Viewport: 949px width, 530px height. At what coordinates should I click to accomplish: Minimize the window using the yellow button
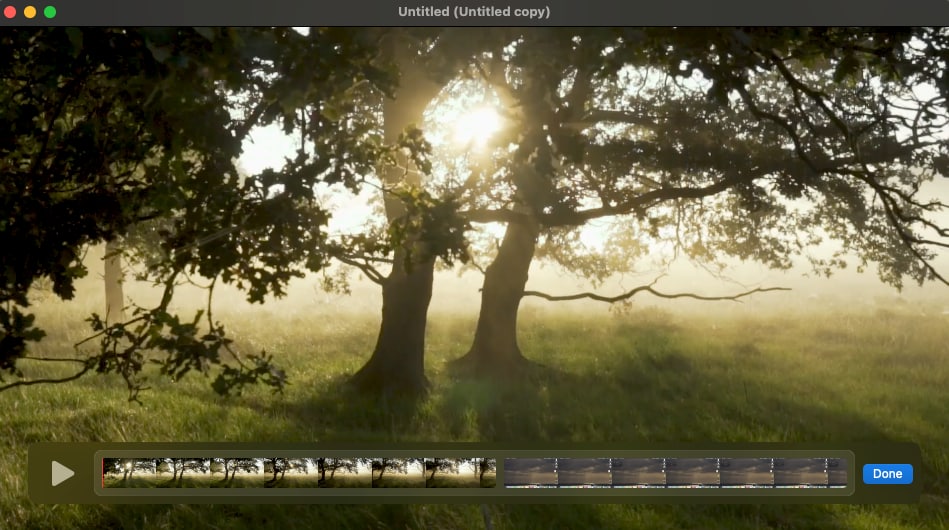point(30,12)
